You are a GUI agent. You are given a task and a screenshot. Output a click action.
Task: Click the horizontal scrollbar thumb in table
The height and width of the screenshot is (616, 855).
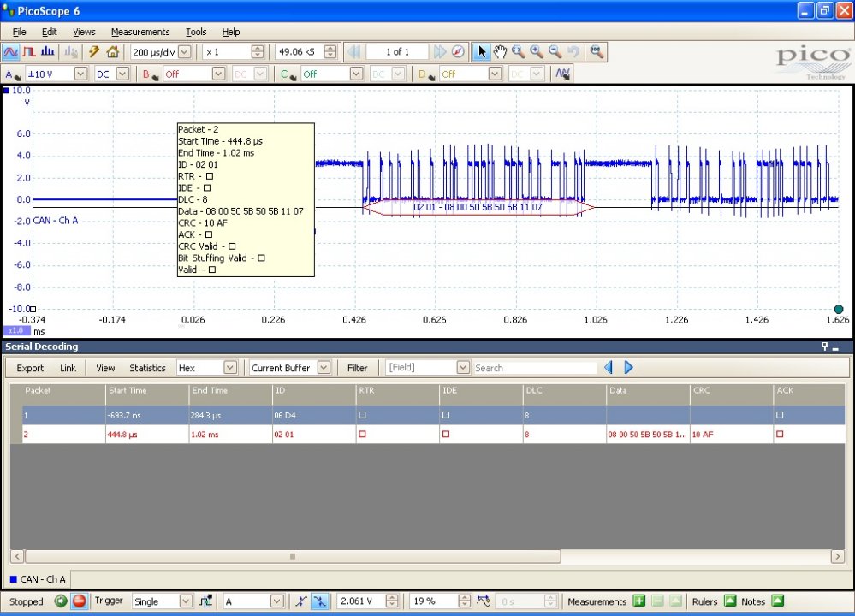point(293,557)
